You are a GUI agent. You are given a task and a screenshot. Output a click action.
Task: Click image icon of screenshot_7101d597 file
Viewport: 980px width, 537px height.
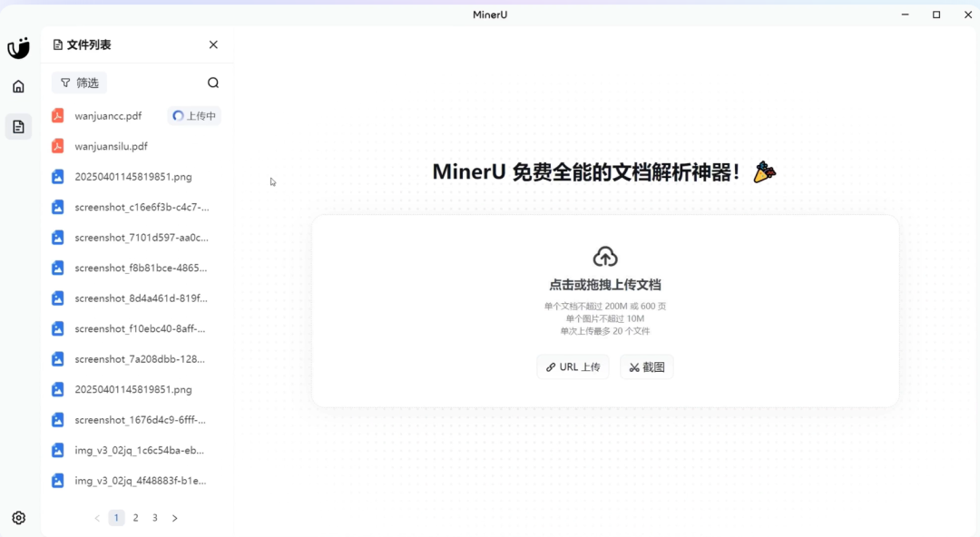57,238
